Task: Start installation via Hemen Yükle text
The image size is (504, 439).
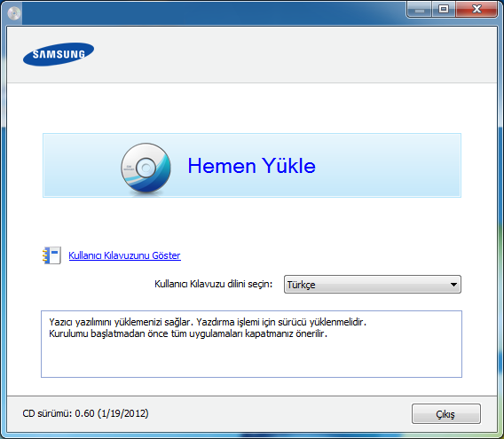Action: [251, 166]
